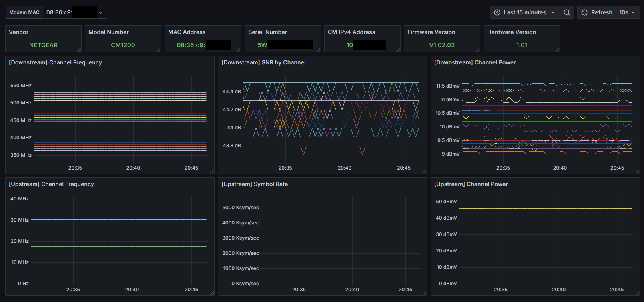Click the Refresh dashboard button
The width and height of the screenshot is (644, 302).
596,12
